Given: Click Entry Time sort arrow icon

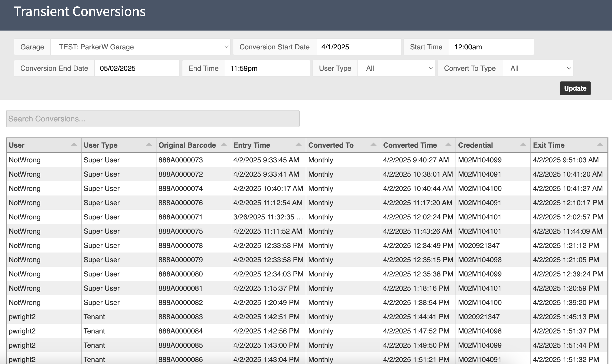Looking at the screenshot, I should tap(298, 145).
